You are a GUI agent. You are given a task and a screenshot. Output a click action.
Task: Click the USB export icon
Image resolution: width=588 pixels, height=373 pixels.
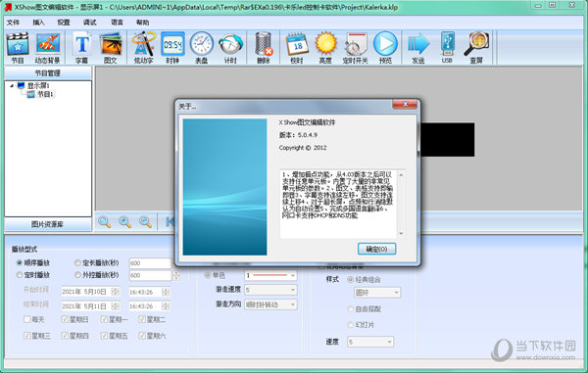click(447, 48)
